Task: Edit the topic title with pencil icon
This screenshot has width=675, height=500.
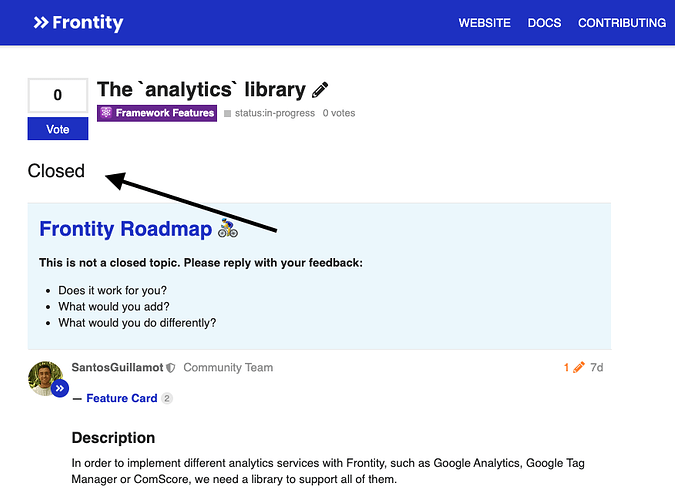Action: tap(320, 90)
